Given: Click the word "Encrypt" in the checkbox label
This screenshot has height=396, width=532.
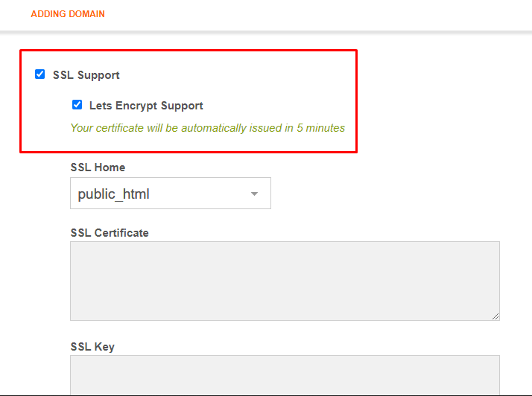Looking at the screenshot, I should click(x=136, y=106).
